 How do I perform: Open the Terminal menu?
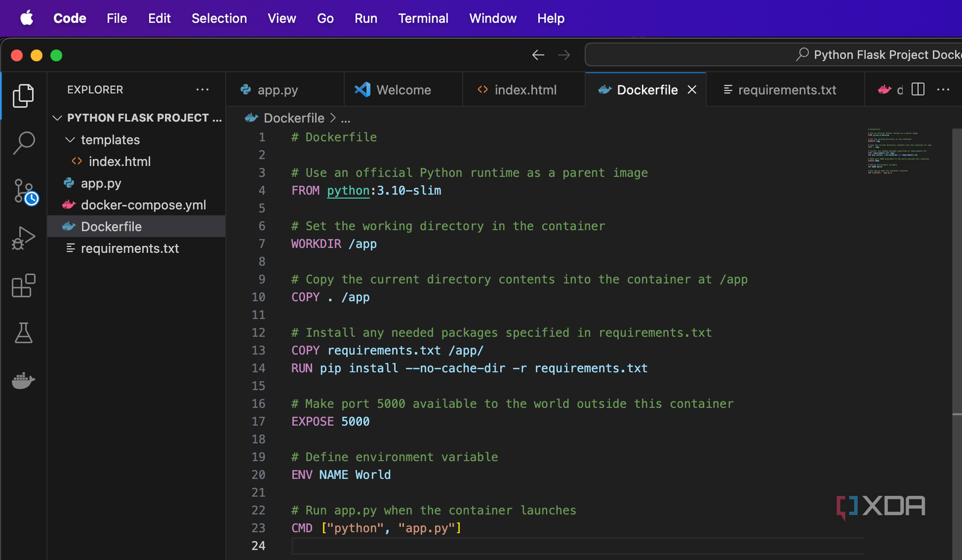[423, 18]
